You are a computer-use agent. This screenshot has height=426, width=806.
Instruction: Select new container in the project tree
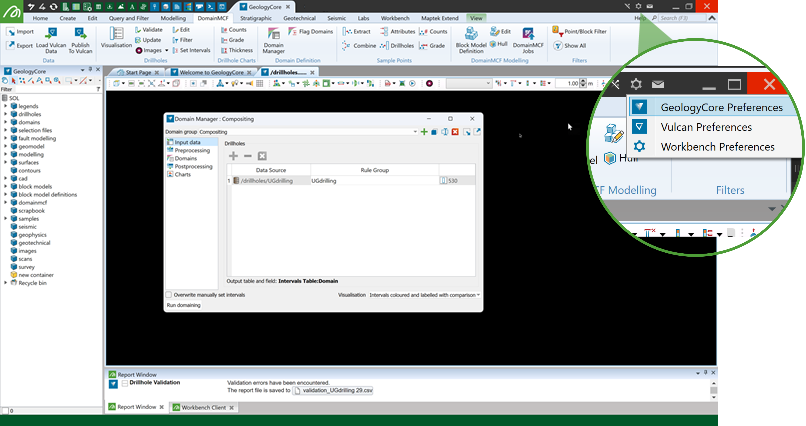tap(36, 275)
